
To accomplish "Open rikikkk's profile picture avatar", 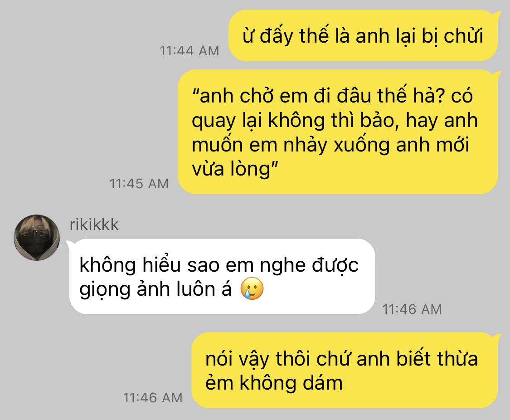I will (37, 238).
